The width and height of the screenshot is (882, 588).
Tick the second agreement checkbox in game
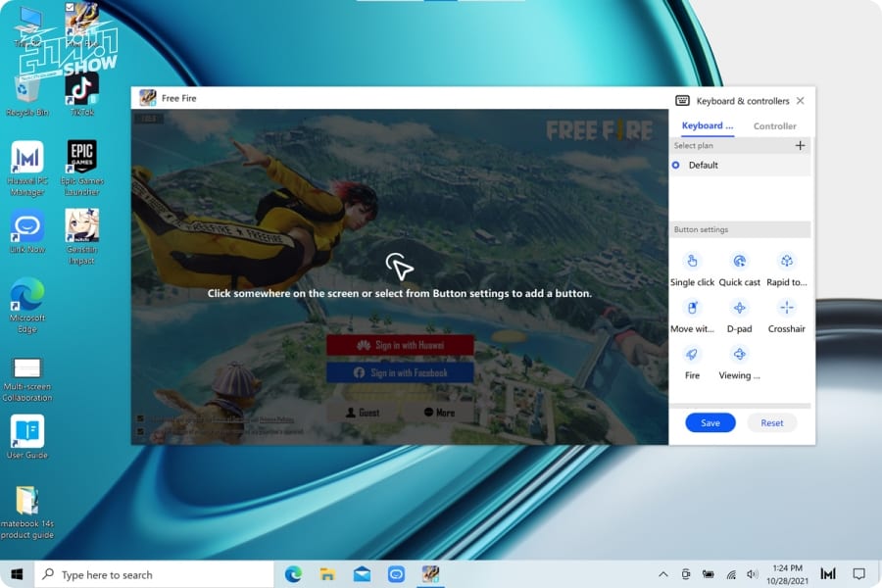click(140, 431)
